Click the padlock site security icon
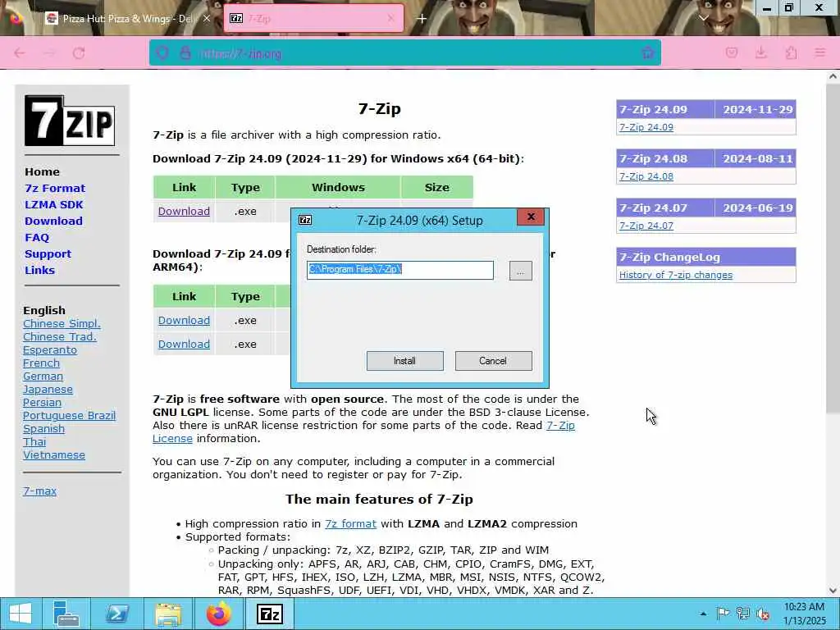840x630 pixels. (185, 53)
